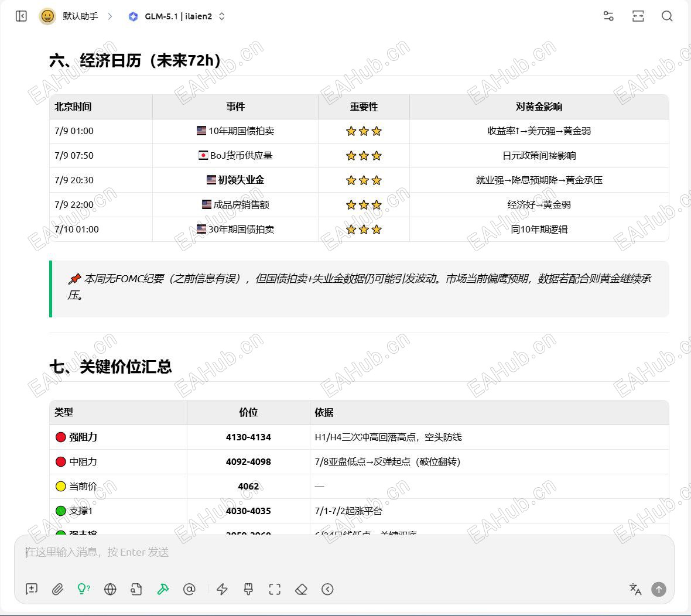The height and width of the screenshot is (616, 691).
Task: Focus the message input field
Action: 344,552
